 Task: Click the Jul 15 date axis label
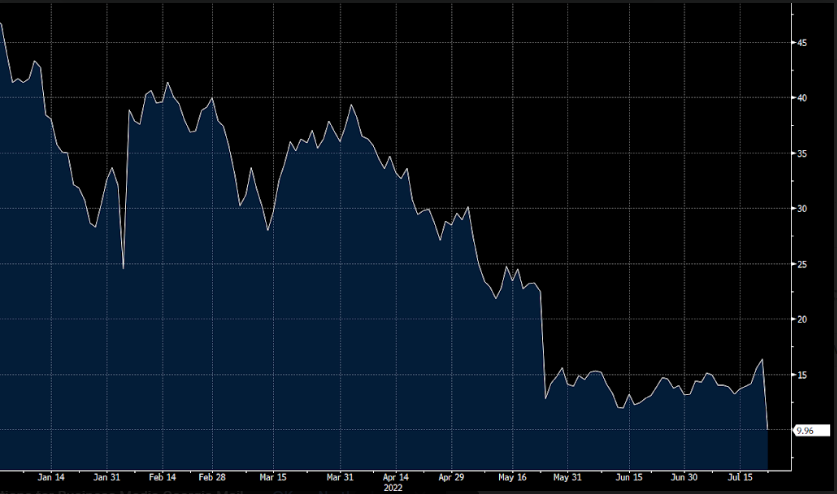tap(741, 477)
